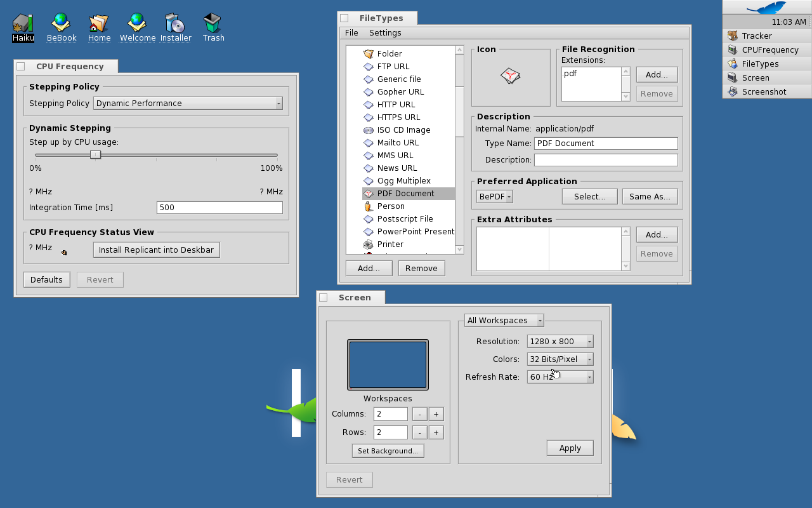Open the BeBook desktop icon
The image size is (812, 508).
pos(61,23)
